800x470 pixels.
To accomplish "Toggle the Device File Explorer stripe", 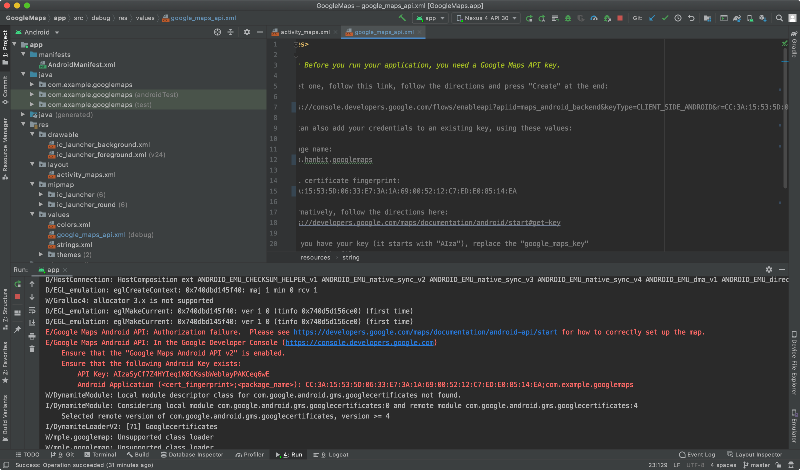I will point(794,363).
